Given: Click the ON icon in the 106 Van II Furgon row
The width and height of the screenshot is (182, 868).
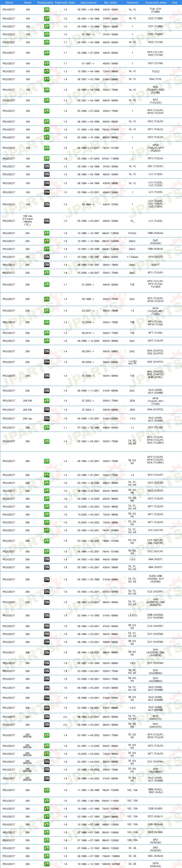Looking at the screenshot, I should point(47,221).
